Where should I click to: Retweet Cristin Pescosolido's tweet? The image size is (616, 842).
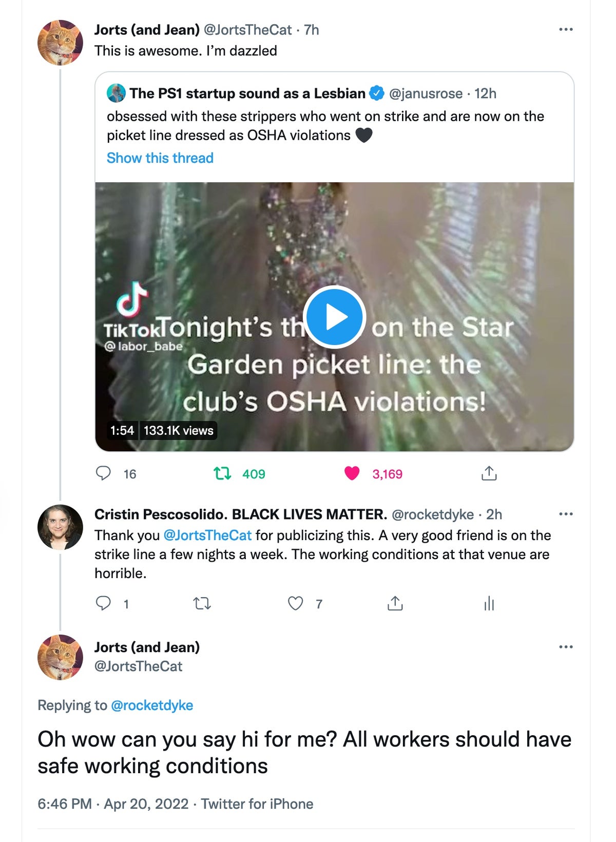(202, 603)
